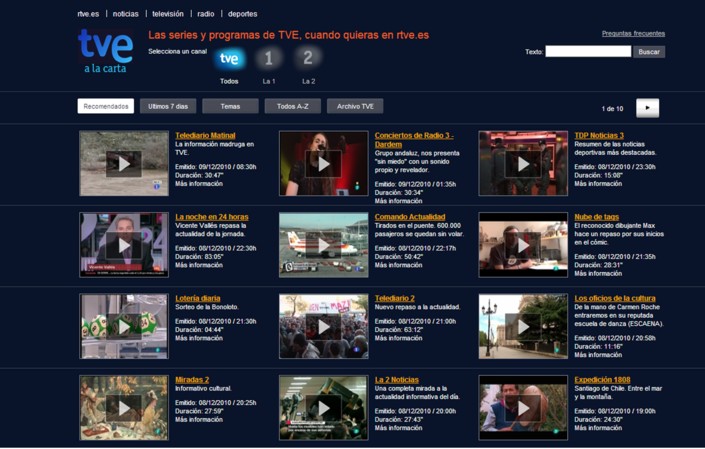Play the Comando Actualidad video
705x449 pixels.
[324, 245]
